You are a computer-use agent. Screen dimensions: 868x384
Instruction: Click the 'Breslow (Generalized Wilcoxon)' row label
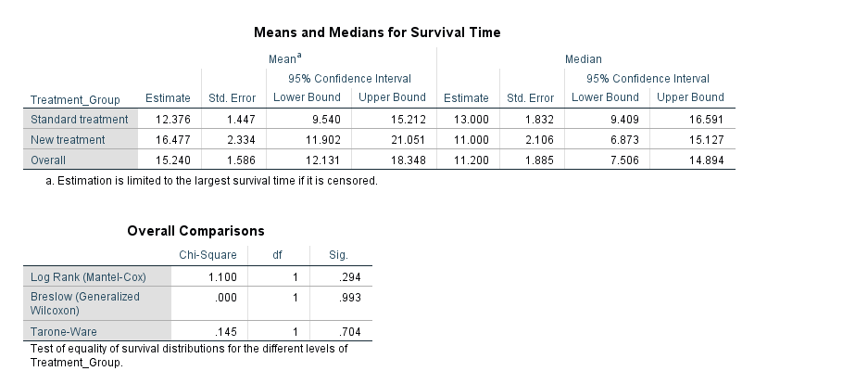pyautogui.click(x=85, y=303)
